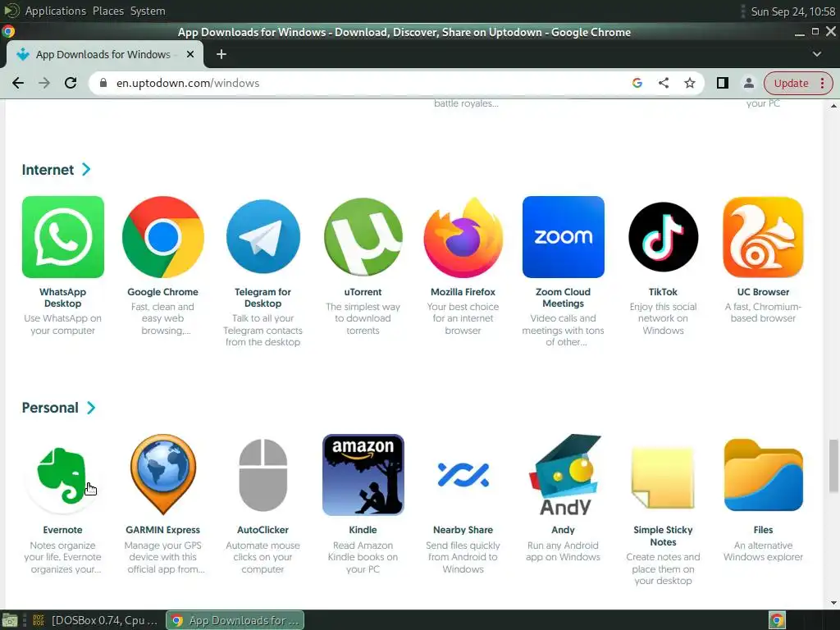Click the scrollbar up arrow
This screenshot has height=630, width=840.
click(x=833, y=106)
